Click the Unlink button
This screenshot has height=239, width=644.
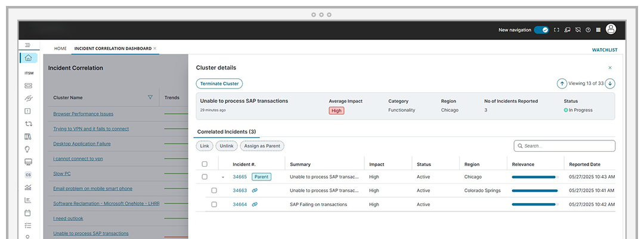(227, 146)
